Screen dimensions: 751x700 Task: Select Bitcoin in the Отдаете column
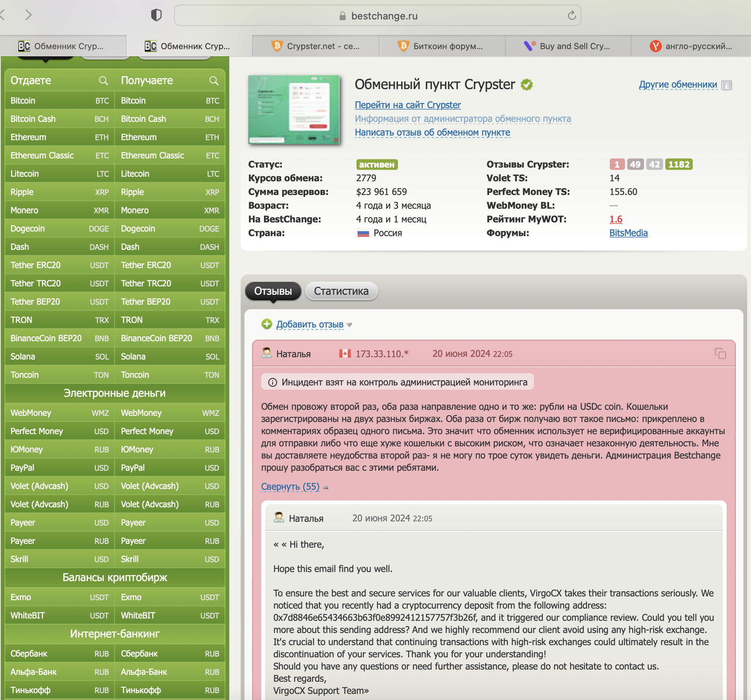(x=60, y=101)
